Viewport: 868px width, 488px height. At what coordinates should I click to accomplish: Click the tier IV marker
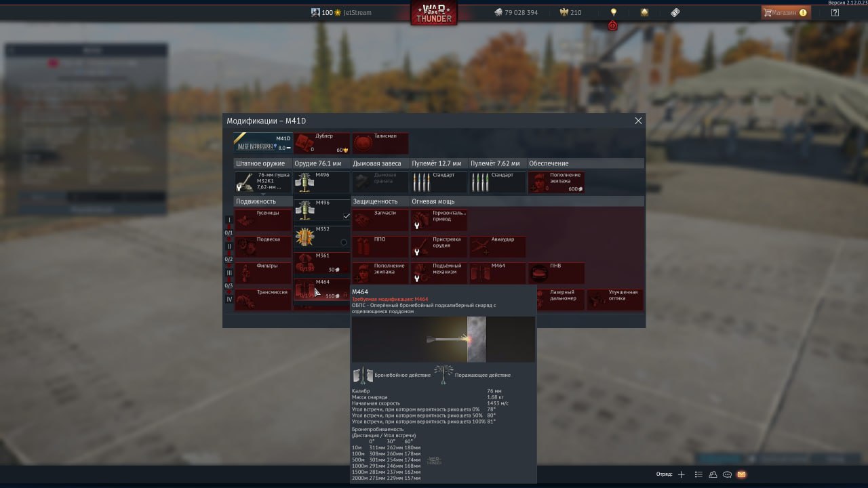tap(229, 300)
